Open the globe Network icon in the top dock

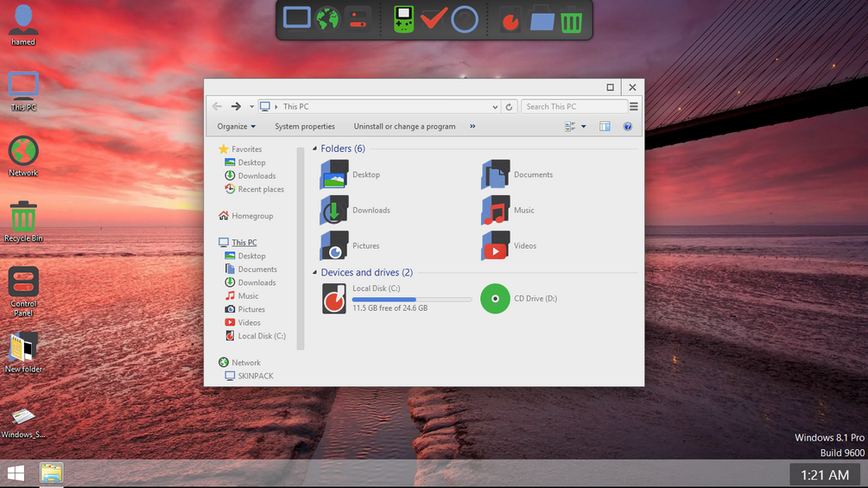327,19
